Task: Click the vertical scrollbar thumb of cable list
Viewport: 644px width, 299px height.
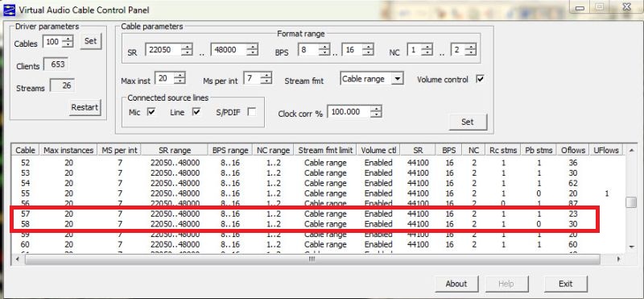Action: pyautogui.click(x=631, y=203)
